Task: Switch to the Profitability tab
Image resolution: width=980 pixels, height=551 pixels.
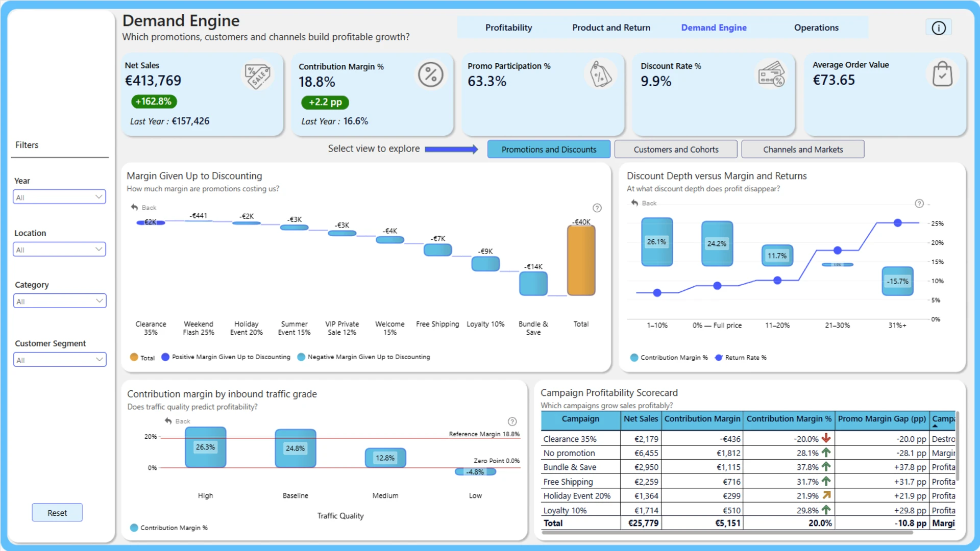Action: (508, 28)
